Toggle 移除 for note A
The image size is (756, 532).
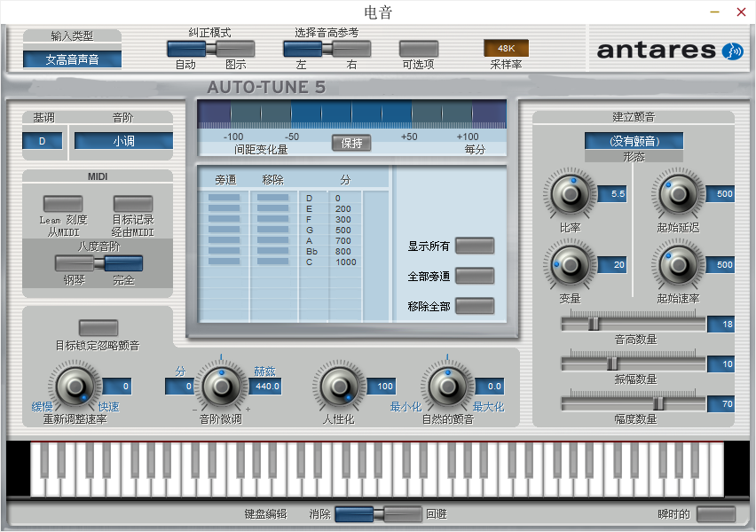(x=273, y=240)
